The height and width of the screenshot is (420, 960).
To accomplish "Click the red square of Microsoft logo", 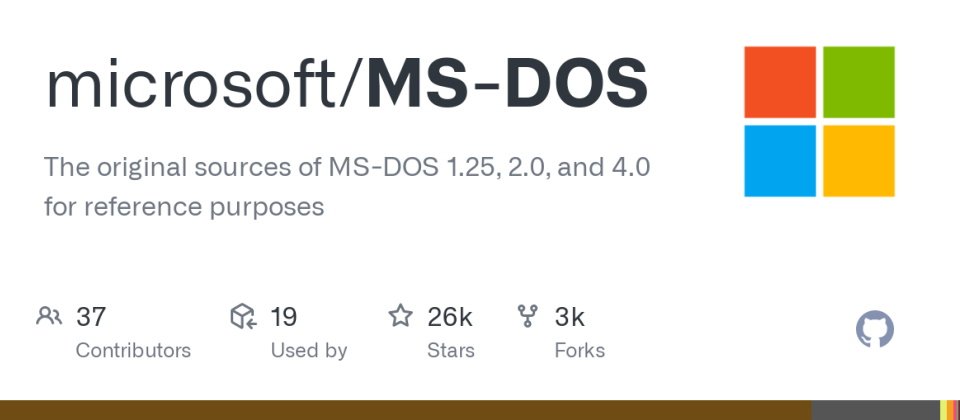I will click(x=779, y=82).
